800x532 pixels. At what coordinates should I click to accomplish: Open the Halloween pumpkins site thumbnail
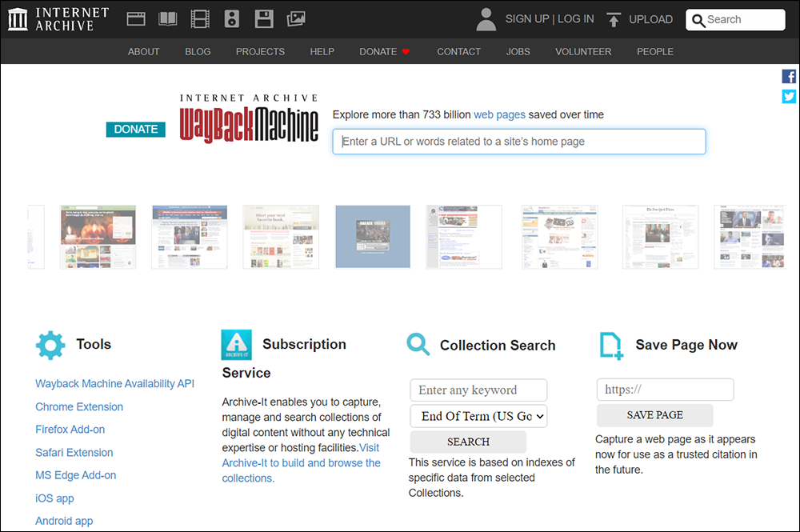tap(98, 237)
